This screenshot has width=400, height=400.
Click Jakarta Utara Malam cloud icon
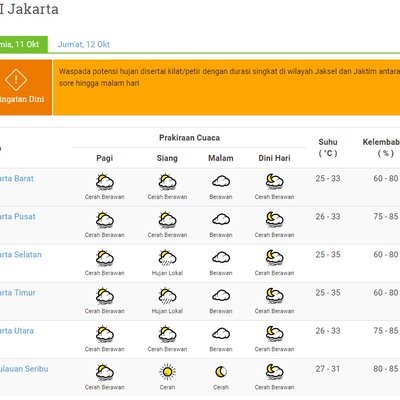coord(221,334)
